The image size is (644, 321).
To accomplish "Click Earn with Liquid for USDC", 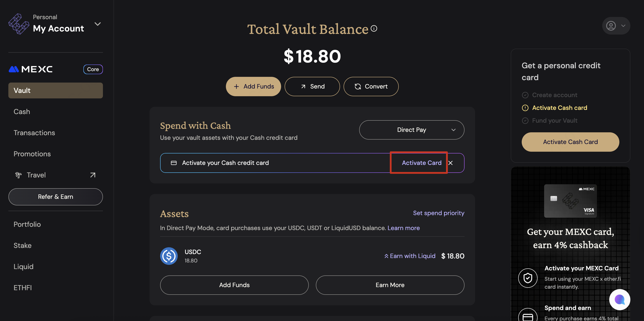I will [410, 256].
